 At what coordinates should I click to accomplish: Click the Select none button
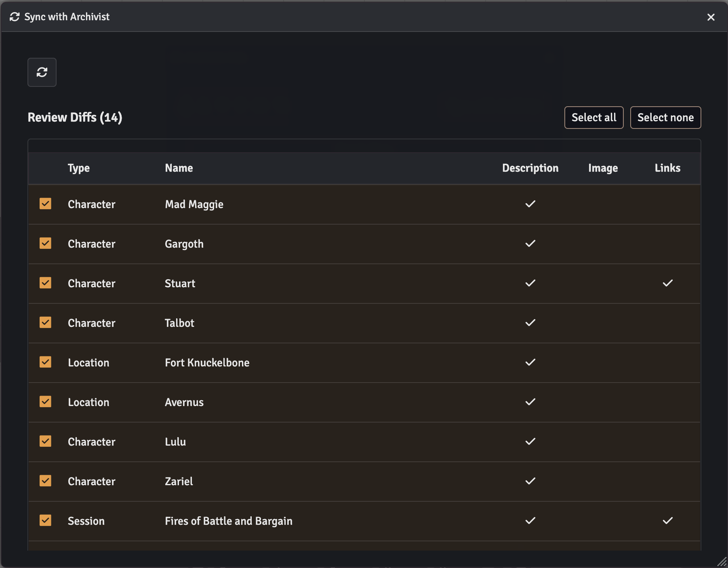(665, 118)
